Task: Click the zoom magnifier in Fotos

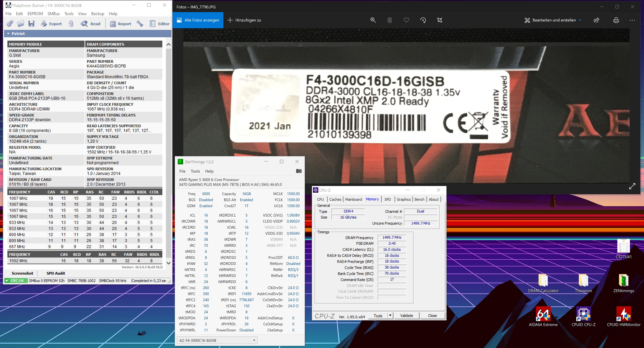Action: tap(373, 20)
